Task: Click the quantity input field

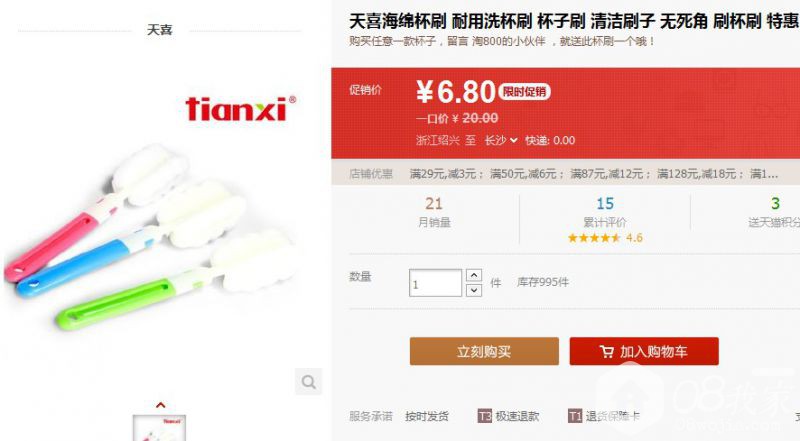Action: (435, 283)
